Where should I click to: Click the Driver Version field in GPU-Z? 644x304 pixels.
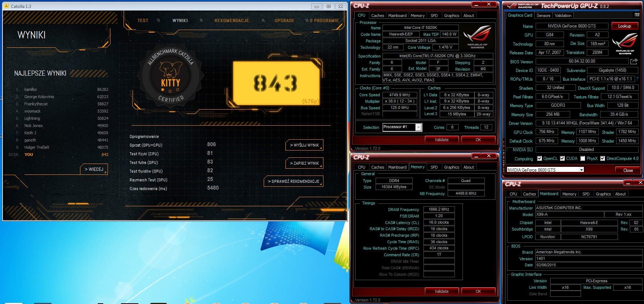coord(587,123)
